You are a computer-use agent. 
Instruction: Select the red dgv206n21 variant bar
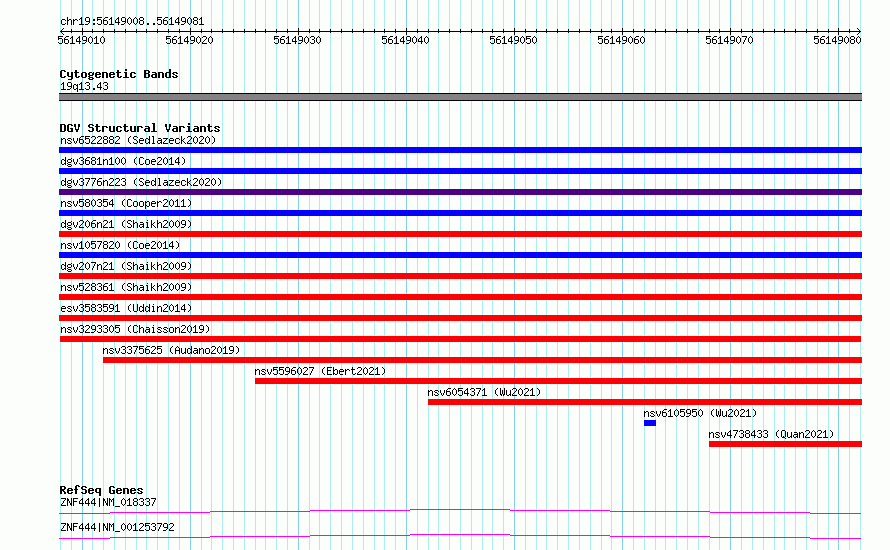coord(460,234)
